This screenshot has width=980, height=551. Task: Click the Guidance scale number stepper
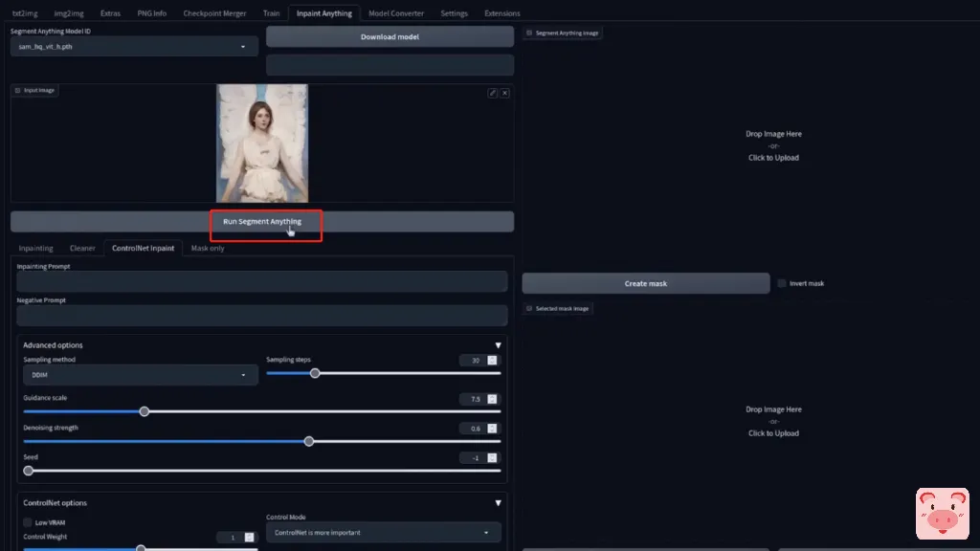(x=492, y=399)
